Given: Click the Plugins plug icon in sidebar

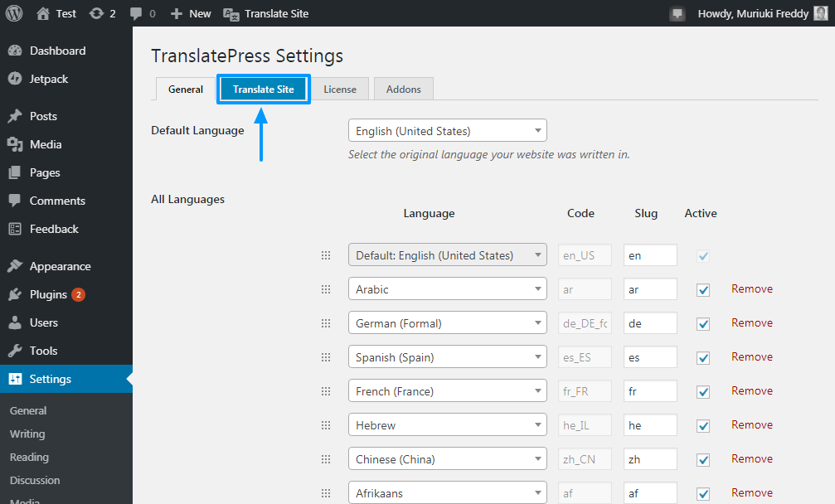Looking at the screenshot, I should pyautogui.click(x=15, y=294).
